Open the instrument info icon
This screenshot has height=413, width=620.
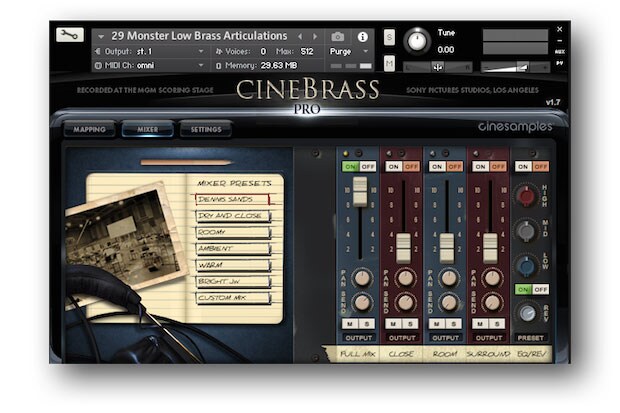coord(362,37)
